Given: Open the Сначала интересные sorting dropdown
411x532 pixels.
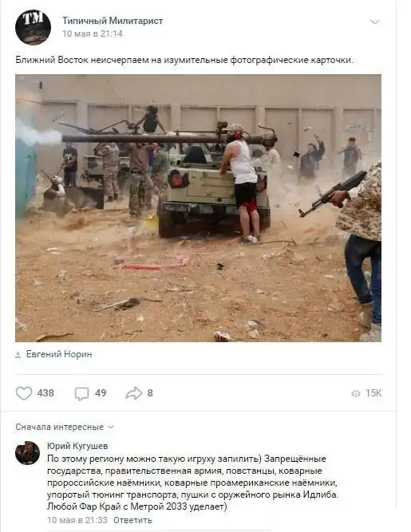Looking at the screenshot, I should click(x=64, y=427).
